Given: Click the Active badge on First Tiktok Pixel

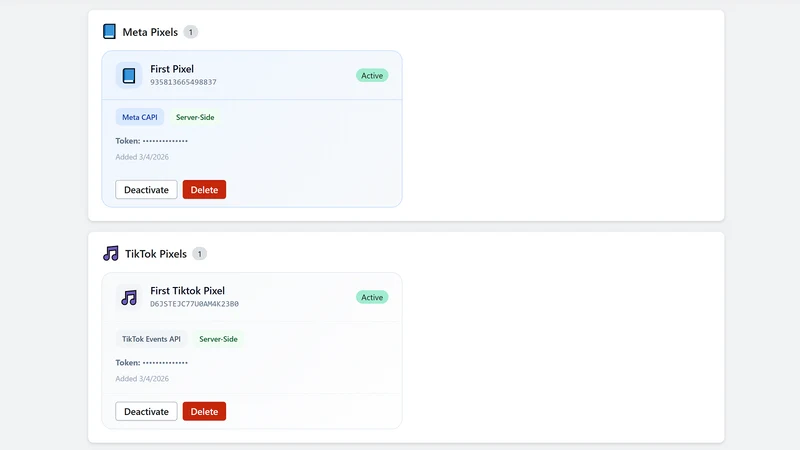Looking at the screenshot, I should point(372,297).
